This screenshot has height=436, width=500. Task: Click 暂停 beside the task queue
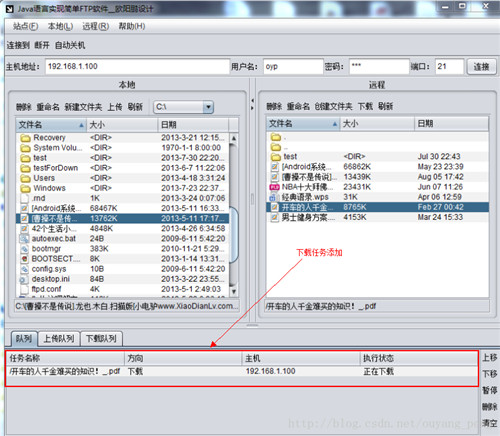click(489, 390)
